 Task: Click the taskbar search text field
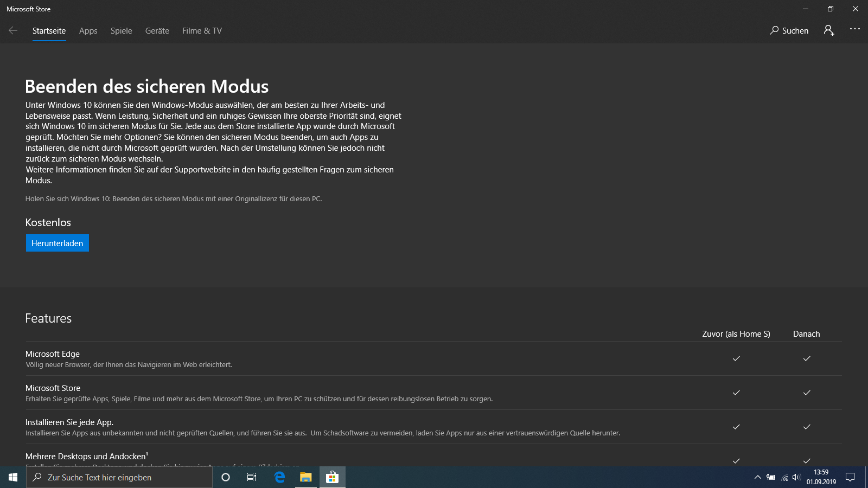coord(119,477)
